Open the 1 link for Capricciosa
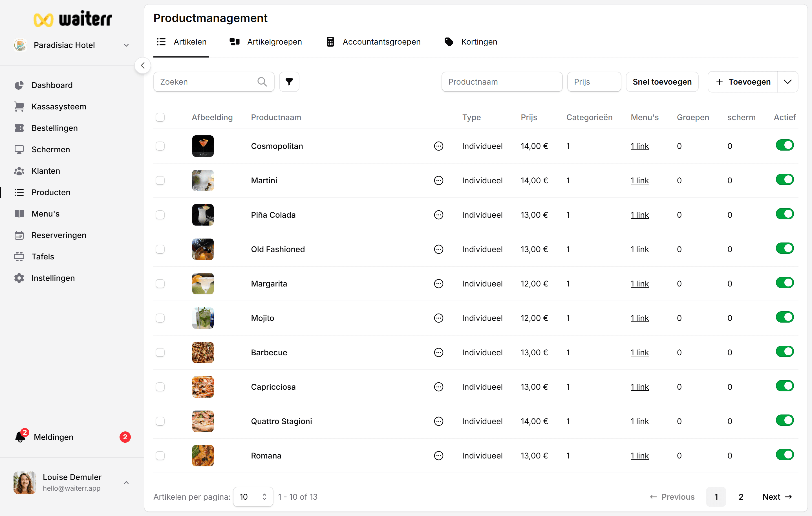The image size is (812, 516). 640,387
